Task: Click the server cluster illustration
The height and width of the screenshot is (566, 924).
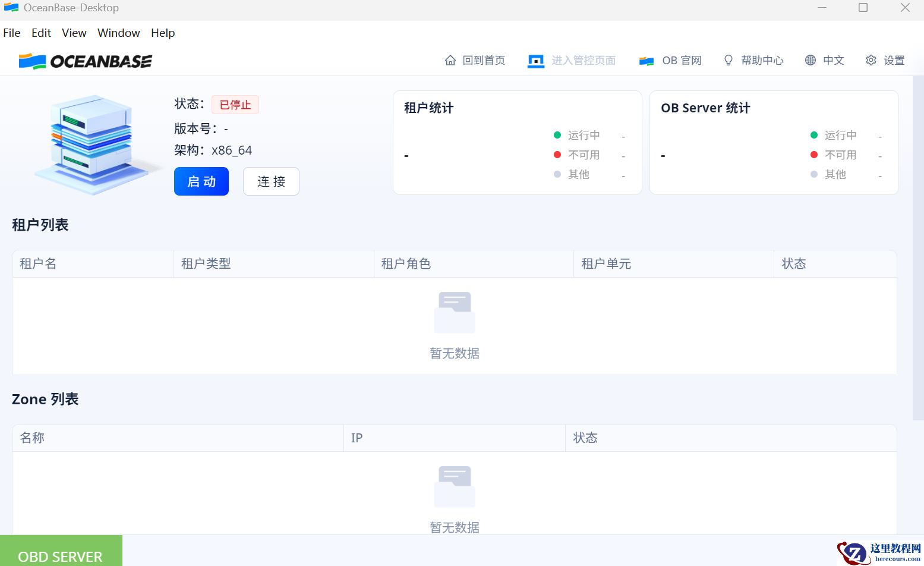Action: 92,144
